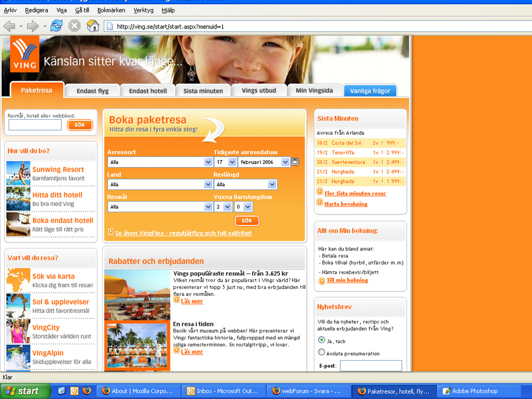Open the Boka endast hotell link

tap(63, 221)
